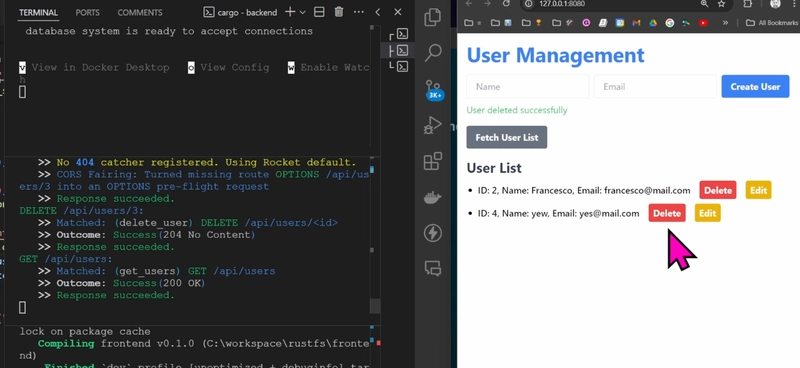This screenshot has height=368, width=800.
Task: Expand the hidden bookmarks overflow chevron
Action: pos(725,23)
